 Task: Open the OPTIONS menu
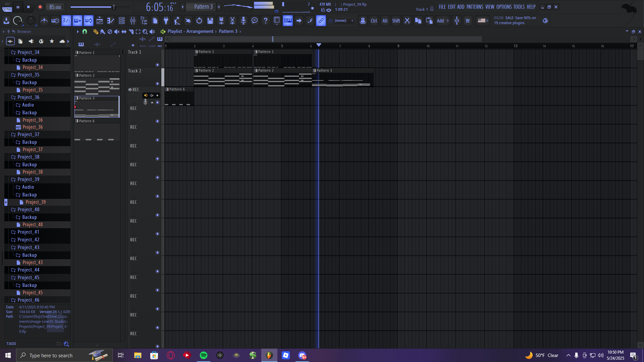pos(504,7)
